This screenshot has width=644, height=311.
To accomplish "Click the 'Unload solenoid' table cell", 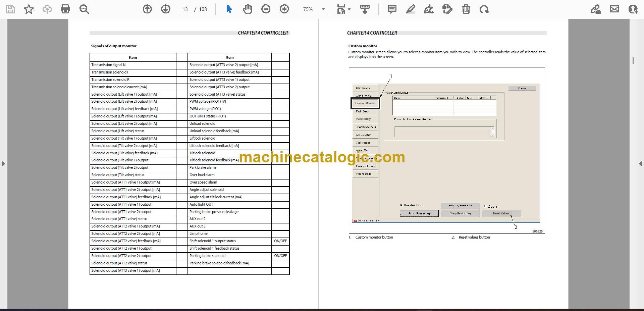I will coord(229,123).
